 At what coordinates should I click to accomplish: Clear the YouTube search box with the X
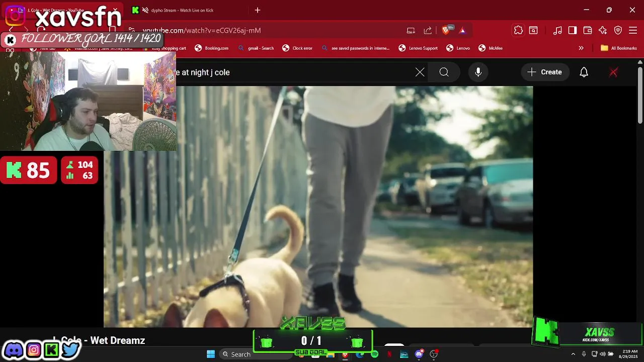(x=420, y=72)
